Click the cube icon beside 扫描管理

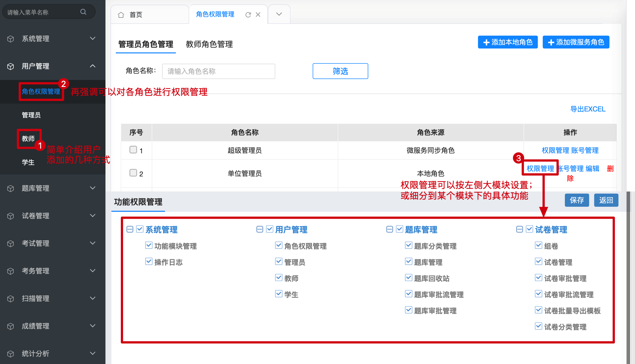[x=11, y=299]
